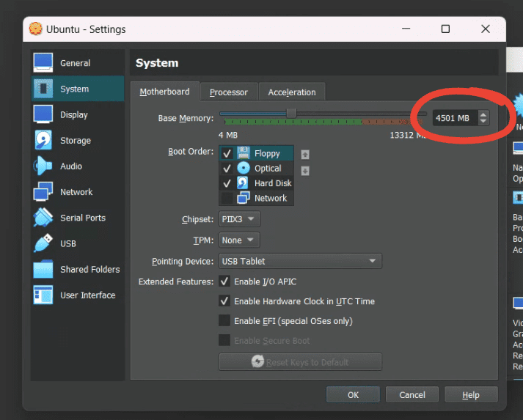This screenshot has width=523, height=420.
Task: Move selected boot device down
Action: coord(305,171)
